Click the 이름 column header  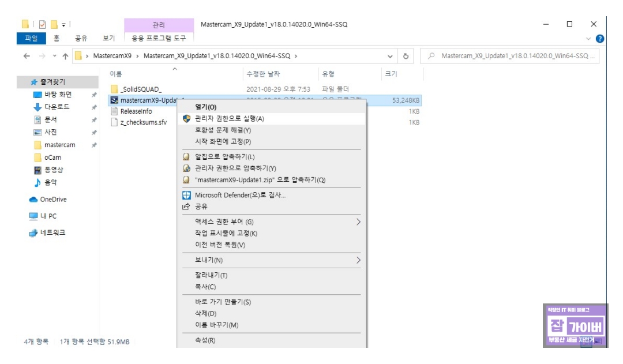point(115,74)
